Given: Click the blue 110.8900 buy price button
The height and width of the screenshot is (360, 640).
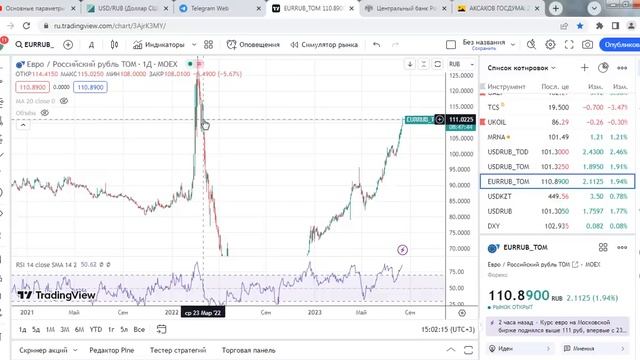Looking at the screenshot, I should pyautogui.click(x=90, y=87).
